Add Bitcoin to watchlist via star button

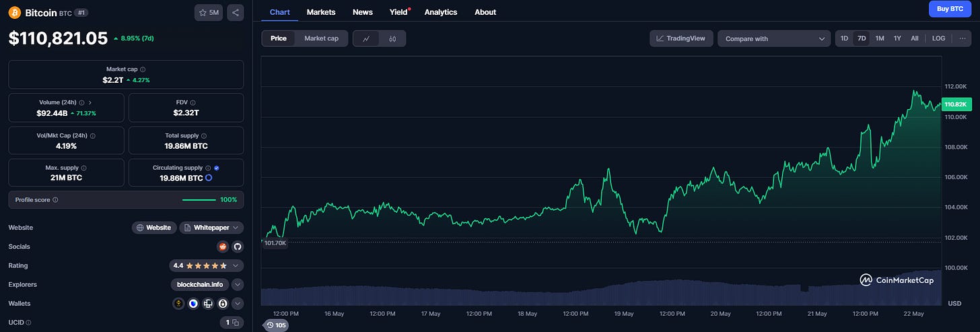[x=209, y=12]
